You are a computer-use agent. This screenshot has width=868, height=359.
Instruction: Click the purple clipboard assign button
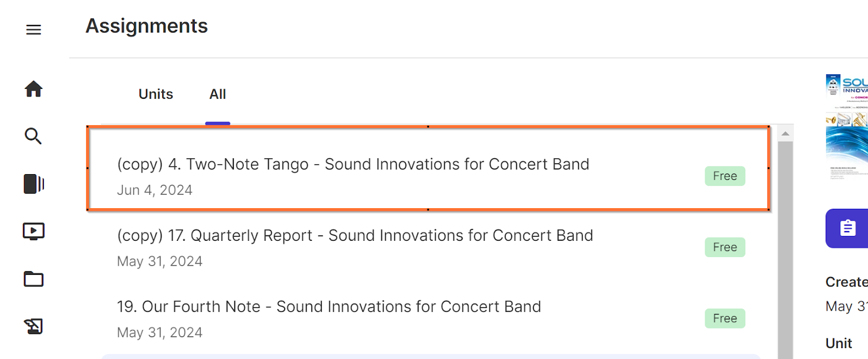coord(847,228)
